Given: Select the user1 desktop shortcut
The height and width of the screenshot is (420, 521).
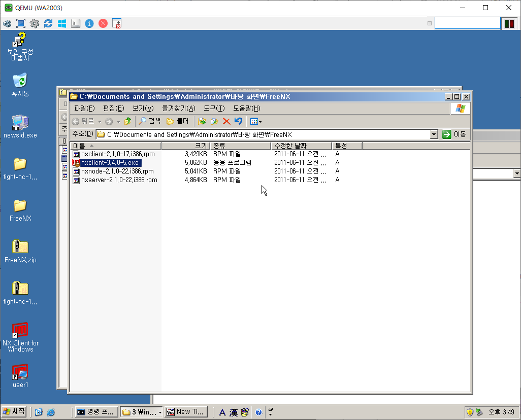Looking at the screenshot, I should 20,376.
